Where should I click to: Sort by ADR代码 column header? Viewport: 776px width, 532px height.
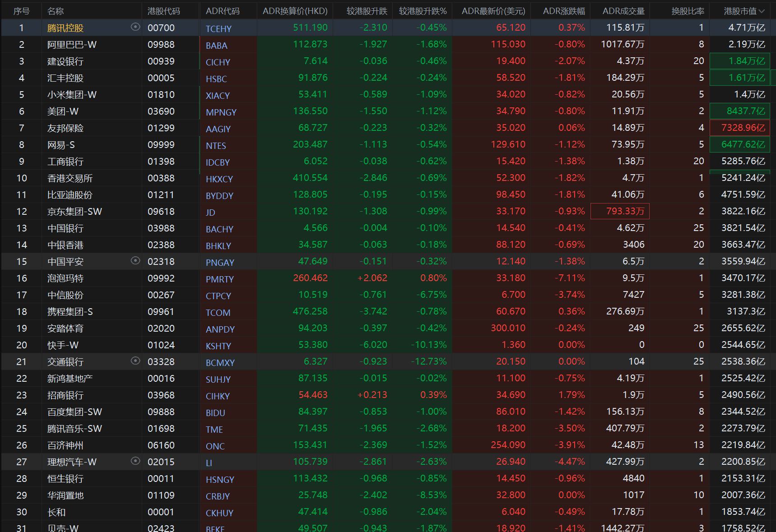[x=223, y=11]
